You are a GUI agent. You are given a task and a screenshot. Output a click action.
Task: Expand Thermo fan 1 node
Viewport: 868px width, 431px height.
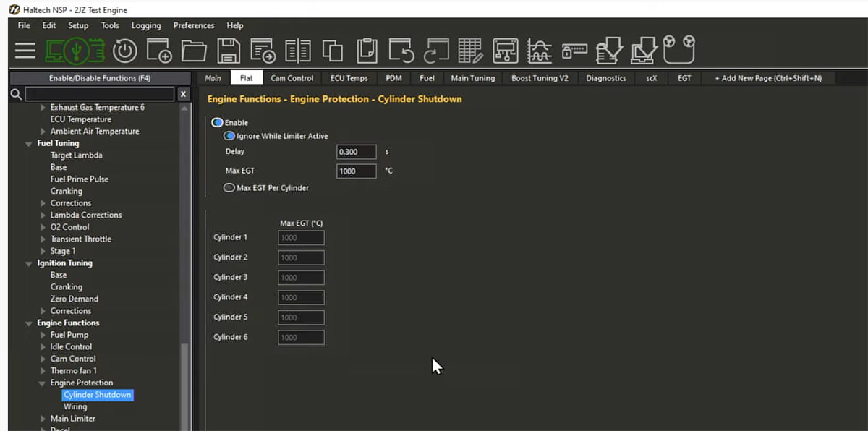pyautogui.click(x=43, y=371)
